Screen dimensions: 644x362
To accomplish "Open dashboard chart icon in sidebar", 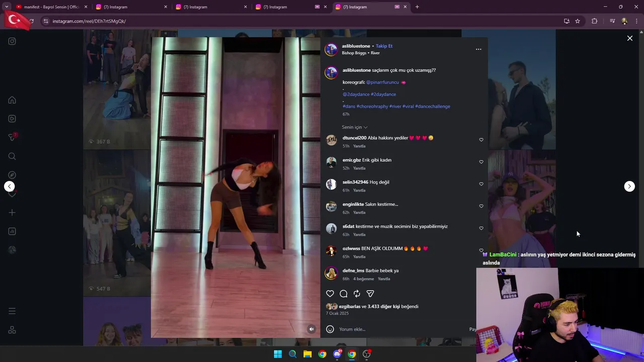I will click(12, 231).
